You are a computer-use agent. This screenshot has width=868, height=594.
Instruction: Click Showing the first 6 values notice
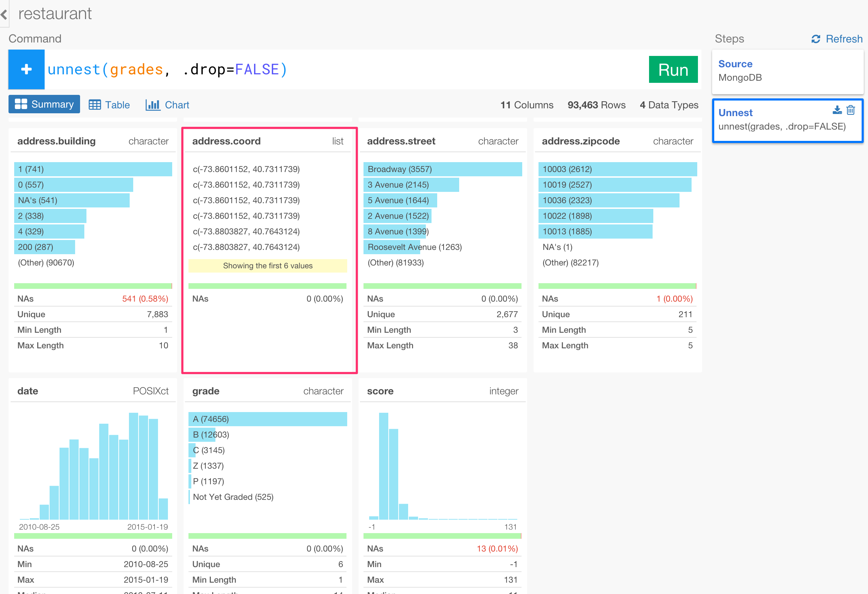[268, 265]
